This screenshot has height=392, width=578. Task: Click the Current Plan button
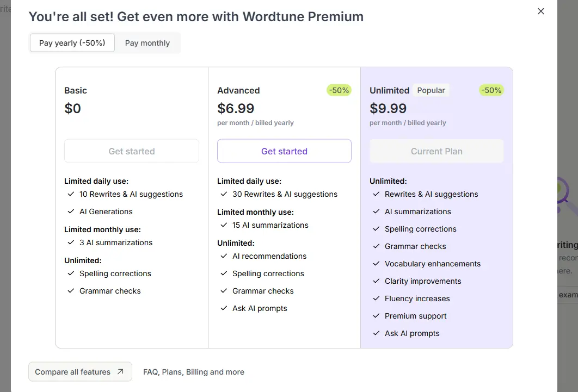tap(436, 151)
